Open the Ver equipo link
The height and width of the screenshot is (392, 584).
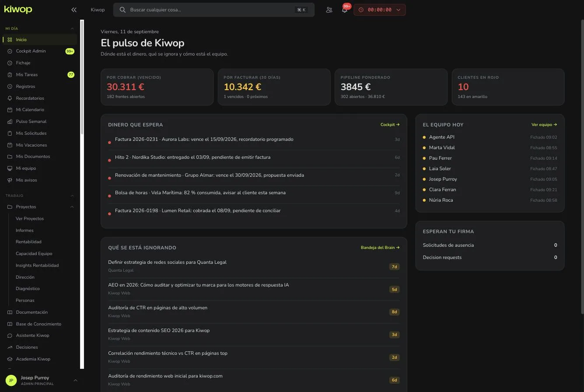[x=544, y=125]
